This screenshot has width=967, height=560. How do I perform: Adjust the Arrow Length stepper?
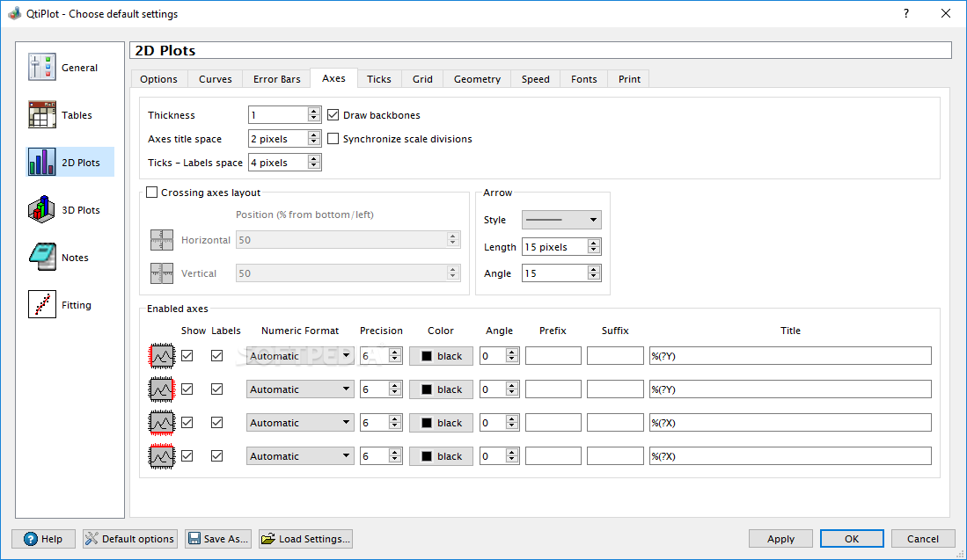coord(593,246)
